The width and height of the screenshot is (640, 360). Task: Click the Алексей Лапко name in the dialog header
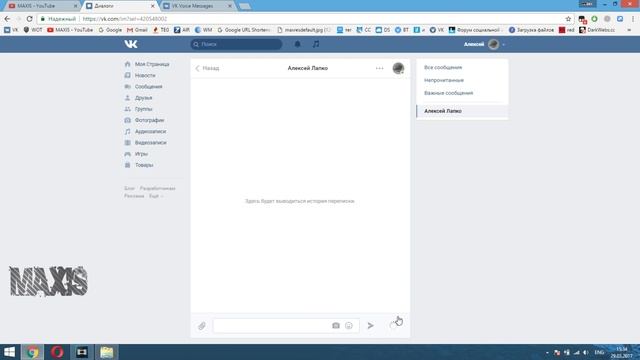click(308, 68)
